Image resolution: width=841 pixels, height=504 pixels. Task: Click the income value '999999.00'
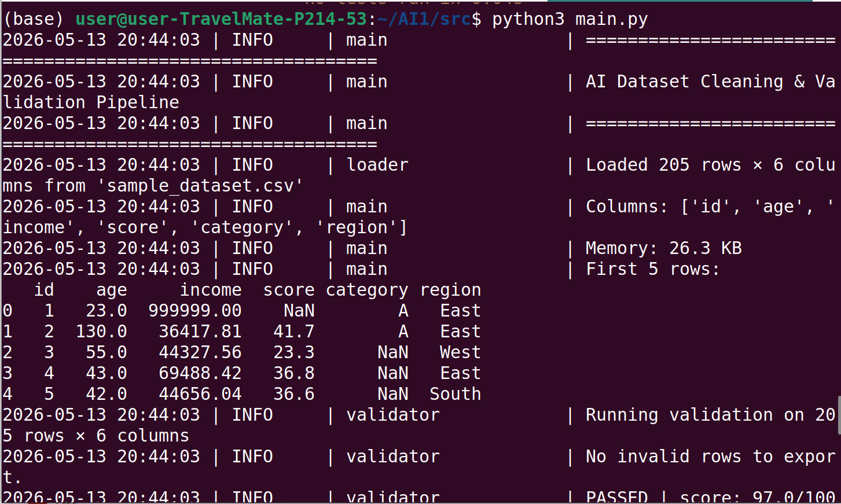195,311
